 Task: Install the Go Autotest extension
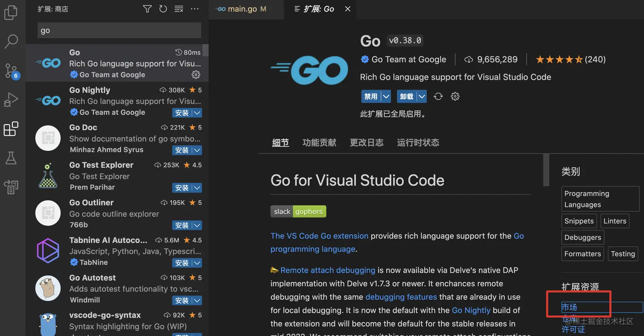pos(182,300)
